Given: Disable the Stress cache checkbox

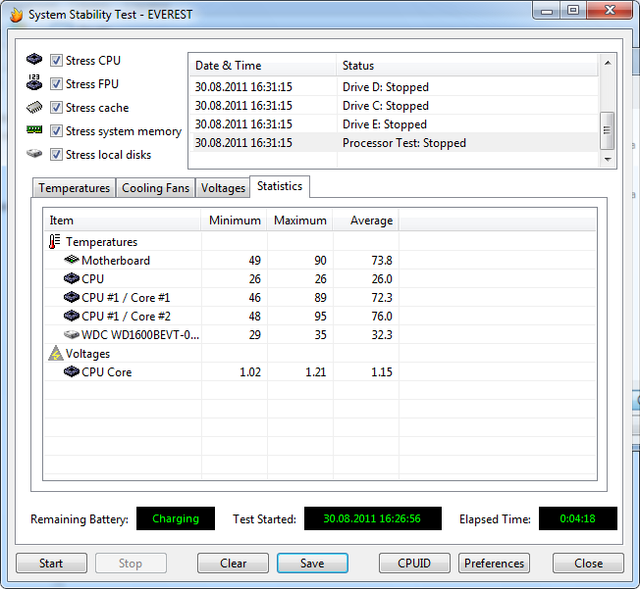Looking at the screenshot, I should pos(57,108).
